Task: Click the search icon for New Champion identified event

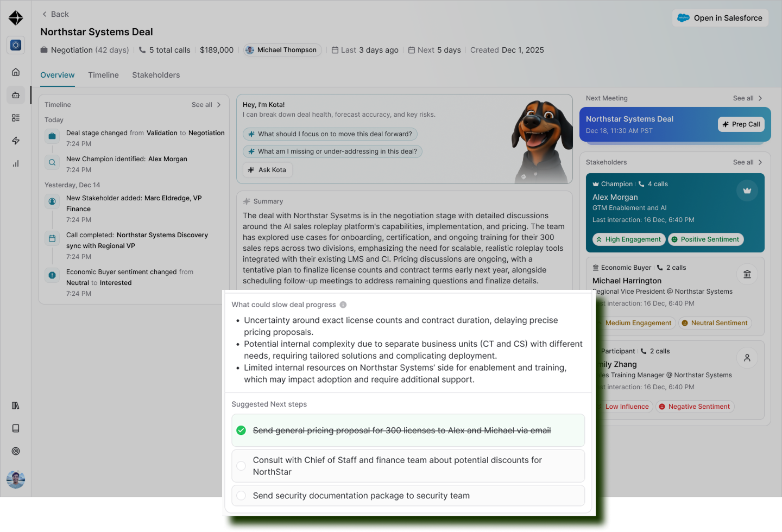Action: point(52,162)
